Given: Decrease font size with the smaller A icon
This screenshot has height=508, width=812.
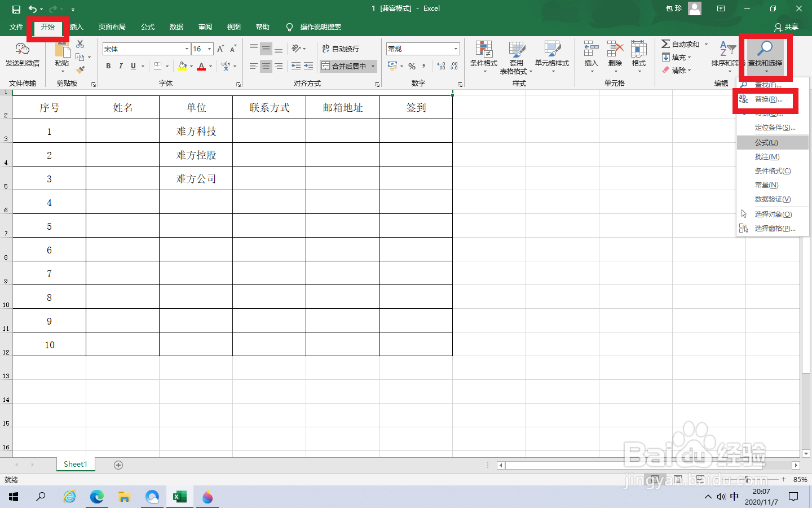Looking at the screenshot, I should (x=232, y=49).
